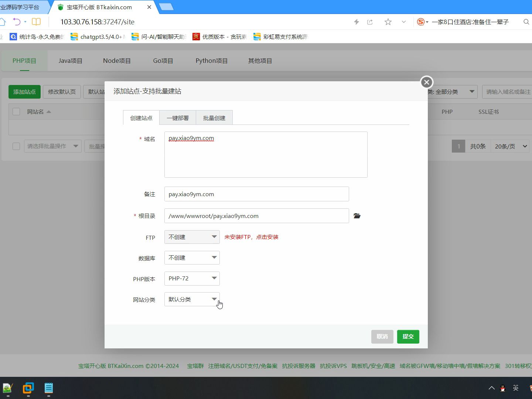Sort by the 网站名 column arrow
This screenshot has height=399, width=532.
pyautogui.click(x=49, y=112)
